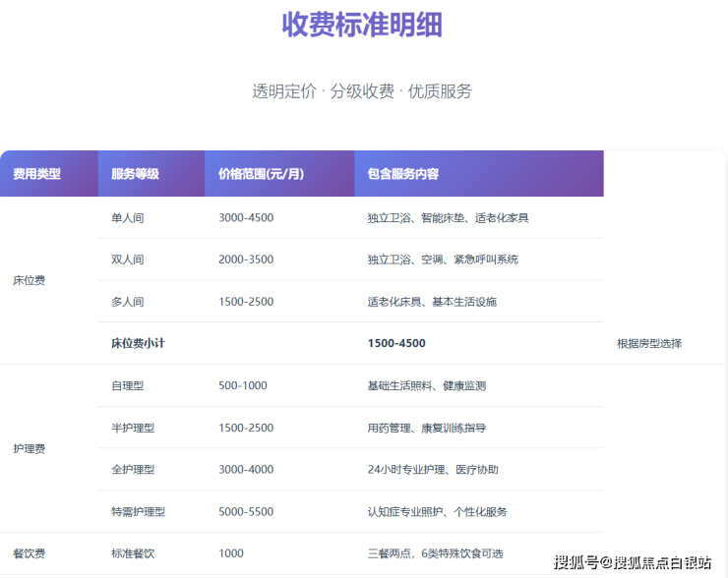
Task: Select the 包含服务内容 column header
Action: point(403,174)
